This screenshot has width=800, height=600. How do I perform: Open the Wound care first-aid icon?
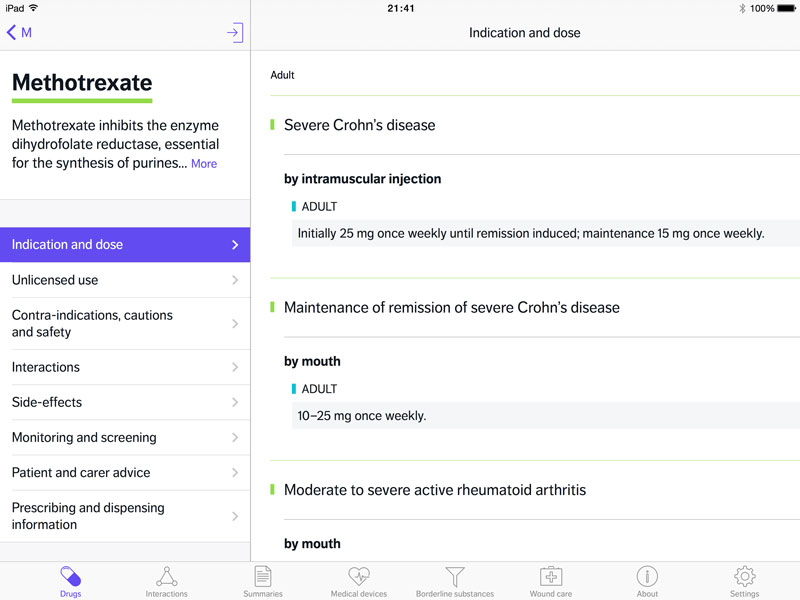coord(551,577)
